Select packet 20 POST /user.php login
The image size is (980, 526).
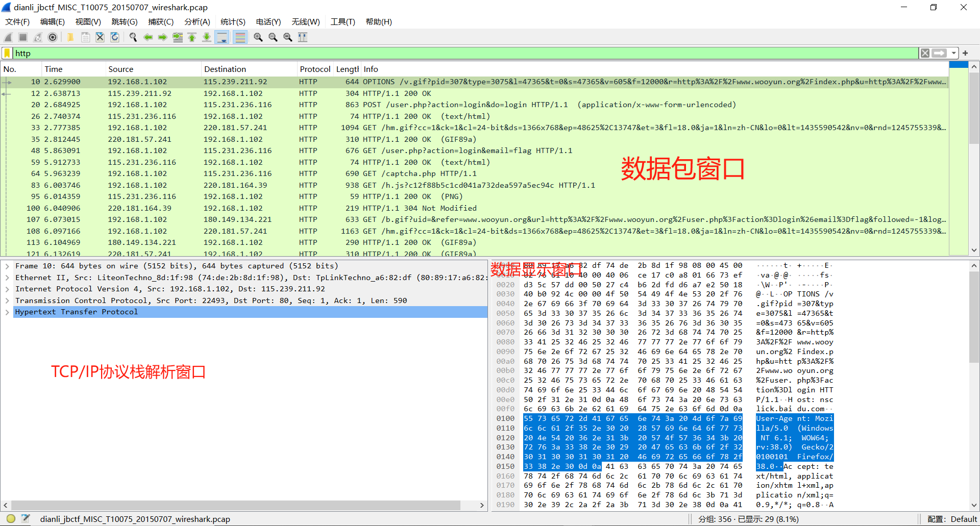pos(475,105)
